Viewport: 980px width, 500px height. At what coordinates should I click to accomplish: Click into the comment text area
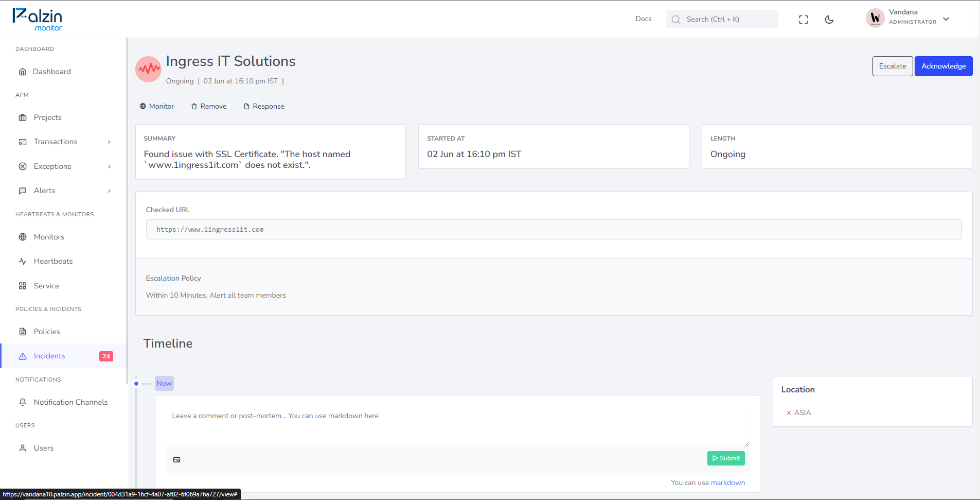[x=457, y=426]
